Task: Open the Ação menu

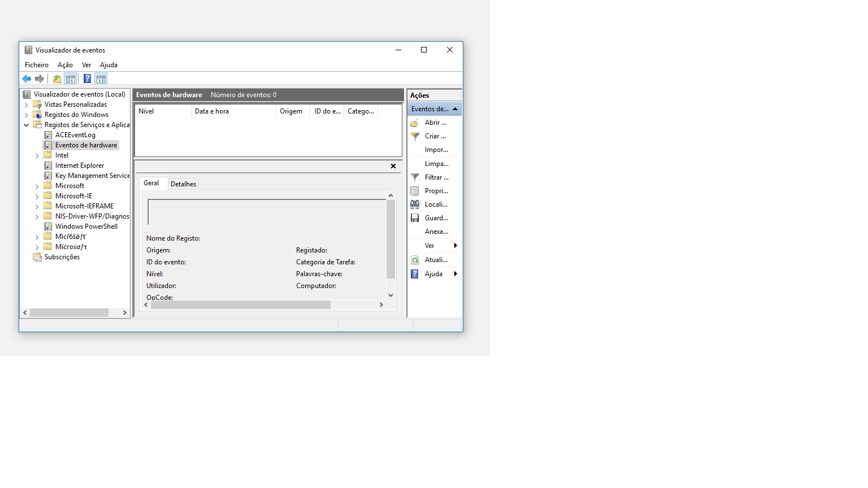Action: [x=65, y=65]
